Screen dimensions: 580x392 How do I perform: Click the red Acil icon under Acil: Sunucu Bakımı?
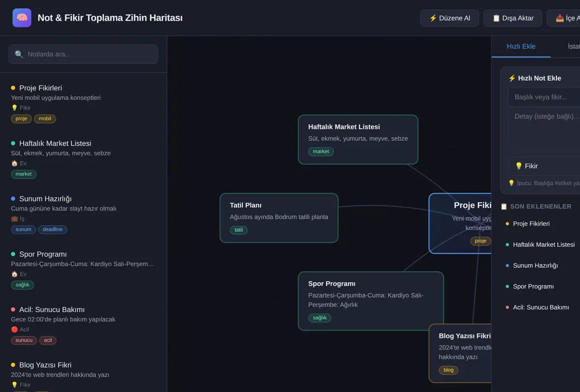point(14,330)
